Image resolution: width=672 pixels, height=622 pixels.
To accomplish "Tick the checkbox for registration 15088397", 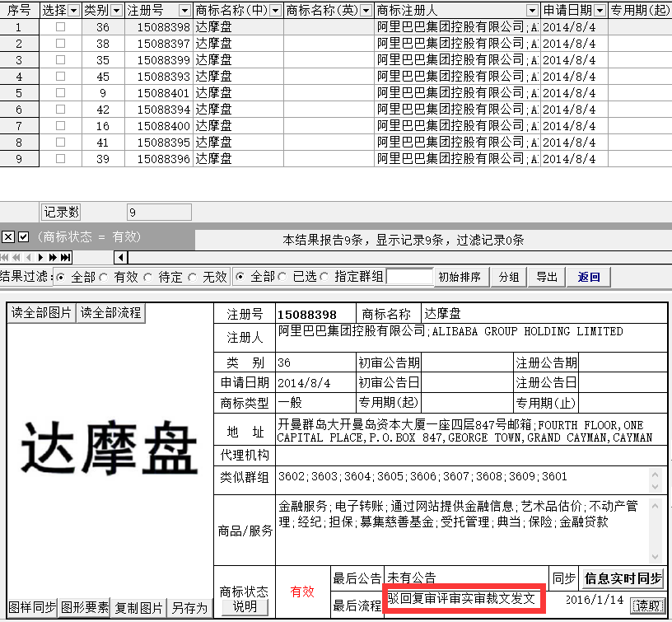I will pyautogui.click(x=60, y=44).
